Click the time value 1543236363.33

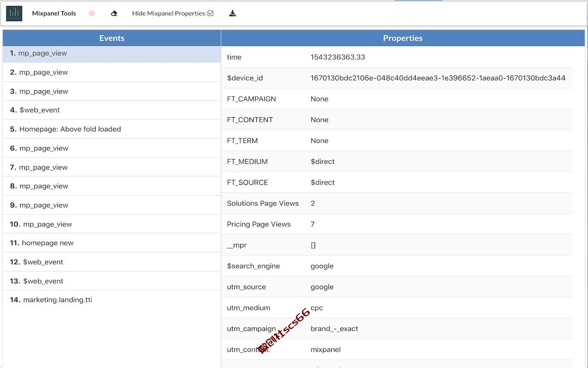pos(338,57)
